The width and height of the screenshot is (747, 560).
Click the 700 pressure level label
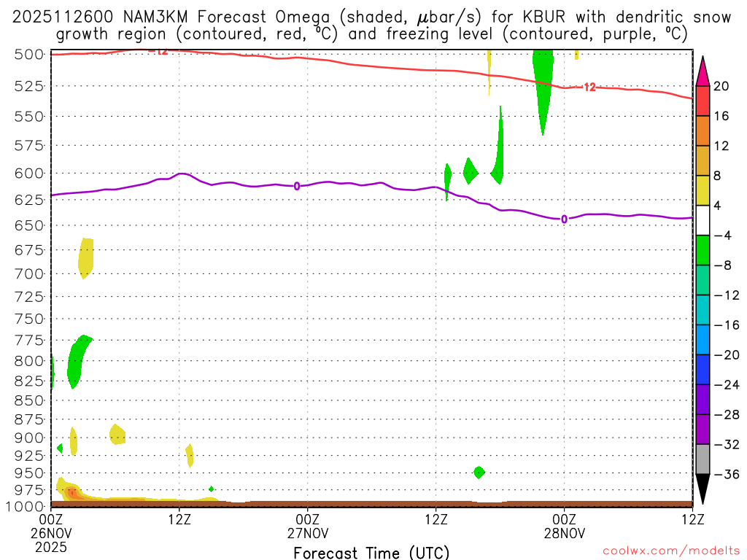coord(29,274)
